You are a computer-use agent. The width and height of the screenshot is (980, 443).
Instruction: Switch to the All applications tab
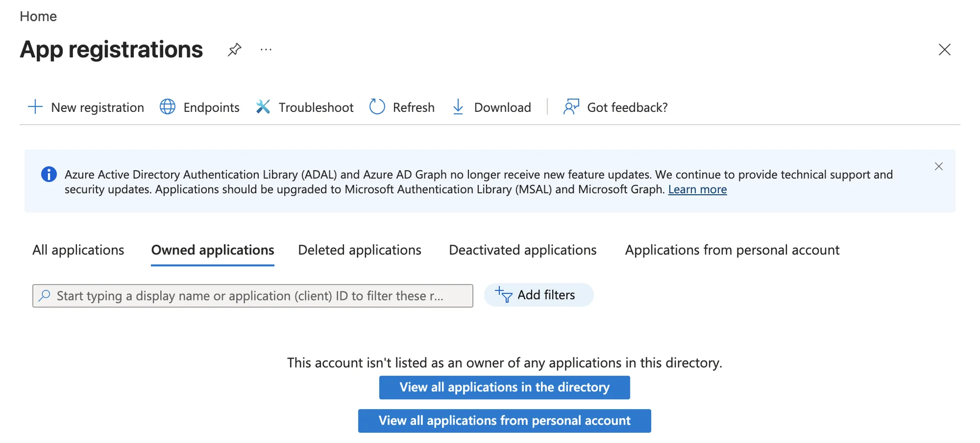point(78,250)
